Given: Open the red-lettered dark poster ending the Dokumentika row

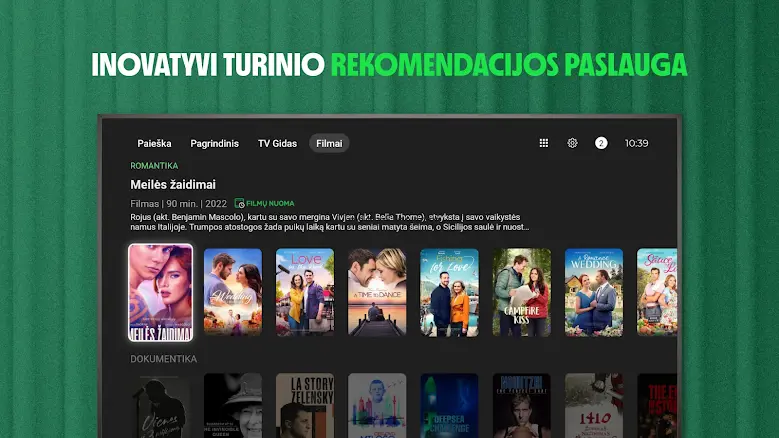Looking at the screenshot, I should [x=657, y=406].
